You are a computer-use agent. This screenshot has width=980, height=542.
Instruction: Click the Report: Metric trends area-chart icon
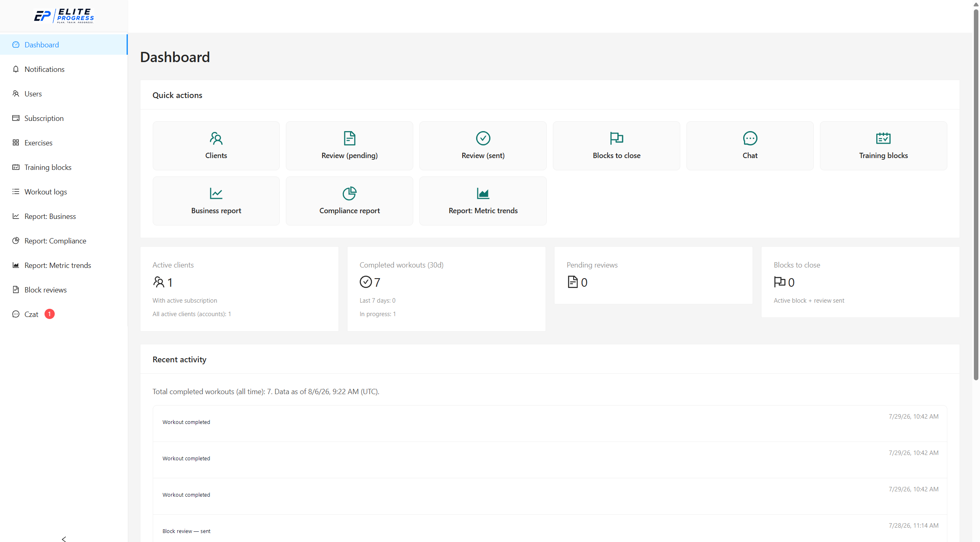click(483, 194)
